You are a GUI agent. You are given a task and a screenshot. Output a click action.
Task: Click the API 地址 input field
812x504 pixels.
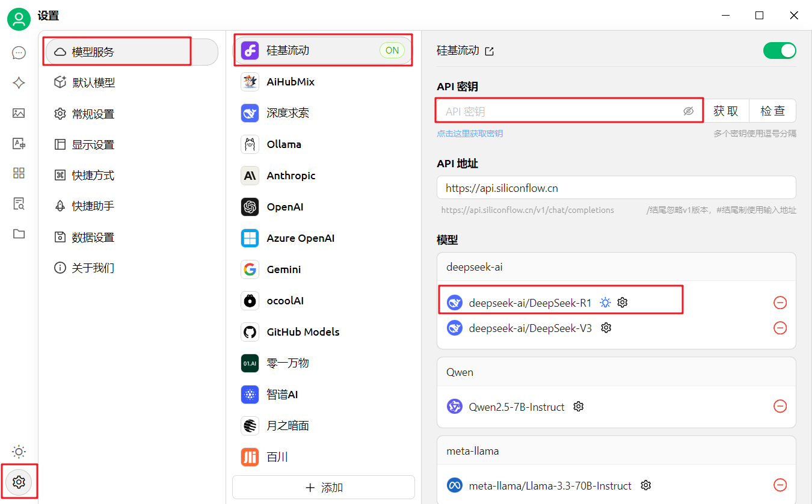[x=617, y=188]
